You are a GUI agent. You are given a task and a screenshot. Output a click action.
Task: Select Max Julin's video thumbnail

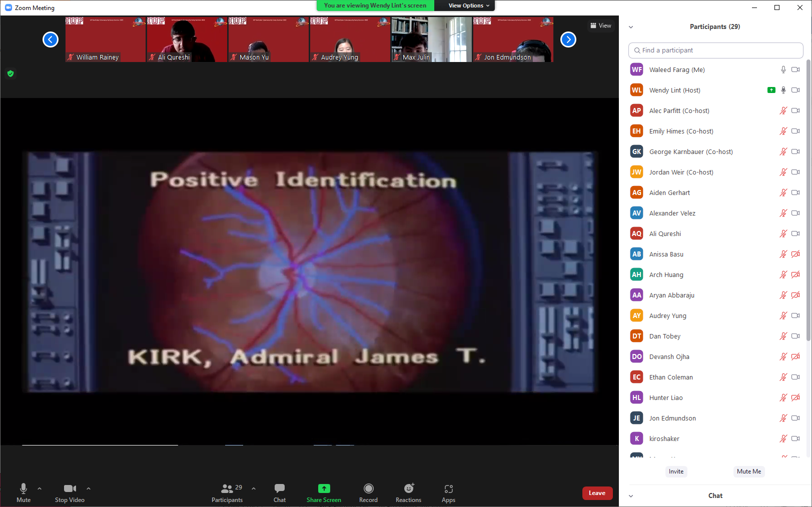432,39
